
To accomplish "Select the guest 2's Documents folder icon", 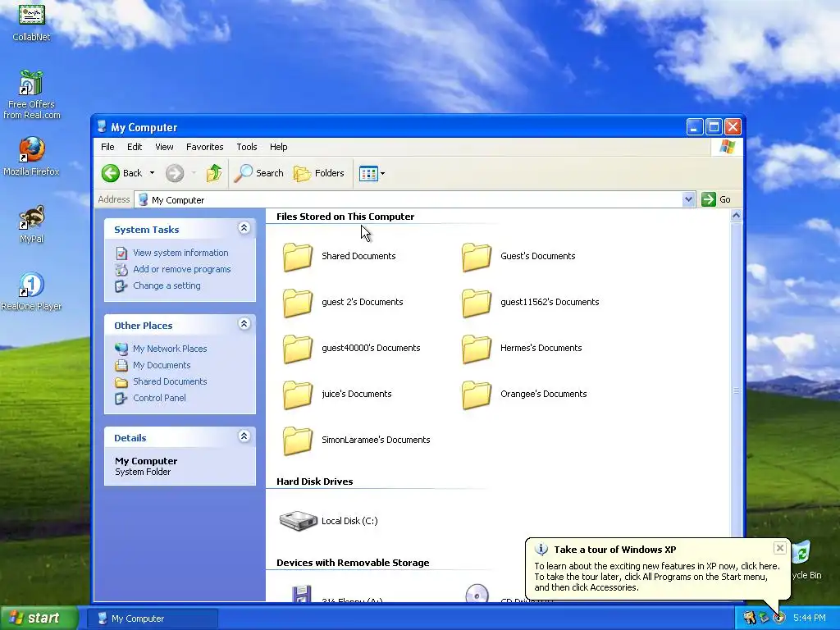I will tap(297, 303).
